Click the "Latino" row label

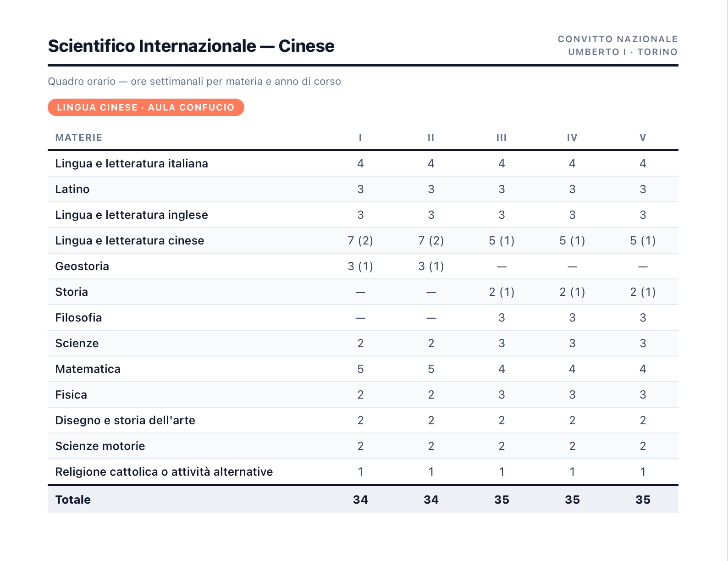72,189
